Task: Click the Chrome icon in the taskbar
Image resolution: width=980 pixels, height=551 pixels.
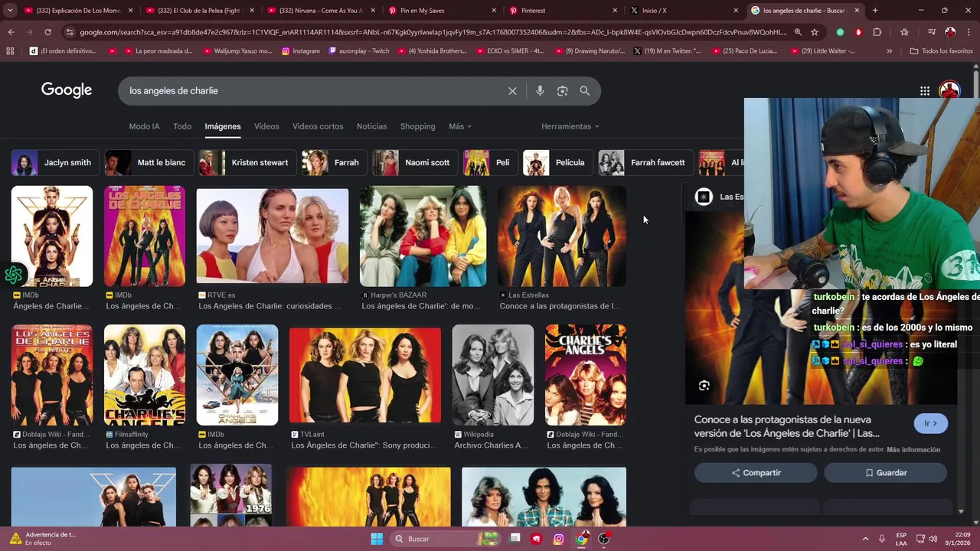Action: pyautogui.click(x=582, y=539)
